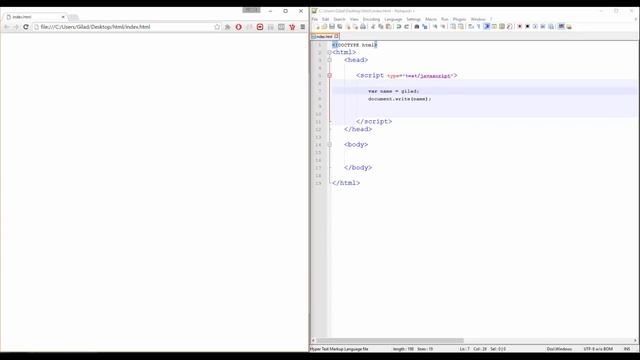Screen dimensions: 640x360
Task: Click the Copy toolbar icon
Action: [x=380, y=27]
